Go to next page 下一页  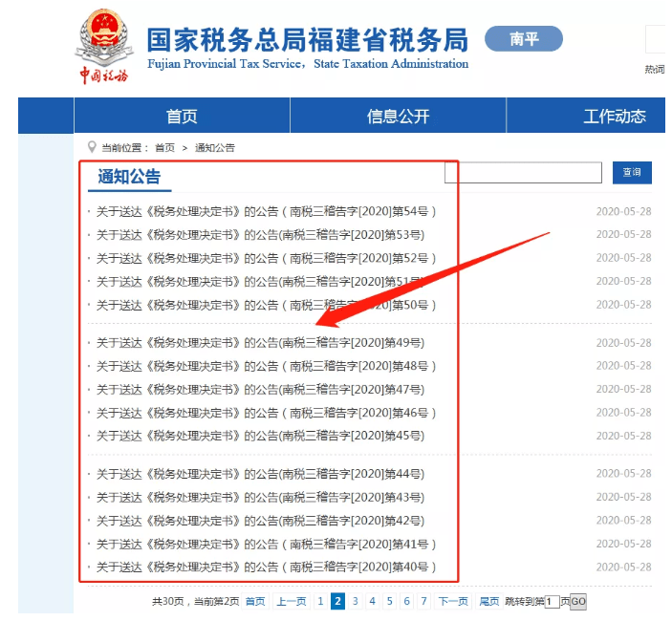click(x=453, y=601)
